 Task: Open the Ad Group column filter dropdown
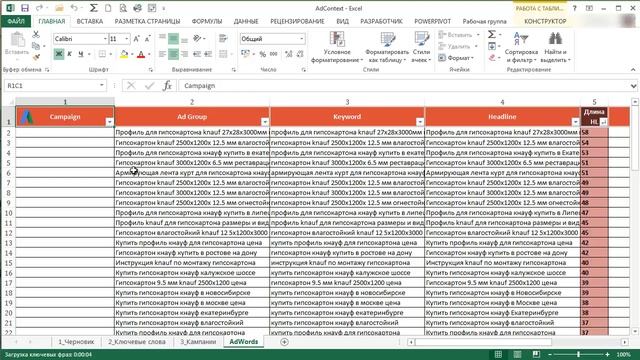pos(265,122)
